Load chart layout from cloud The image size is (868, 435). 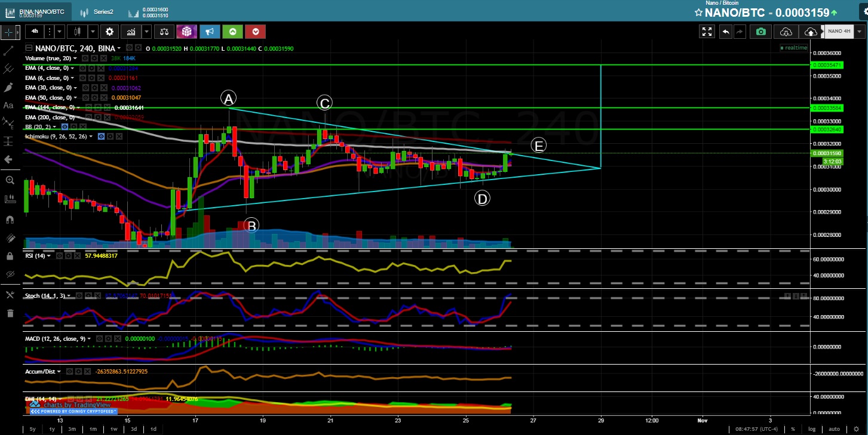[786, 32]
